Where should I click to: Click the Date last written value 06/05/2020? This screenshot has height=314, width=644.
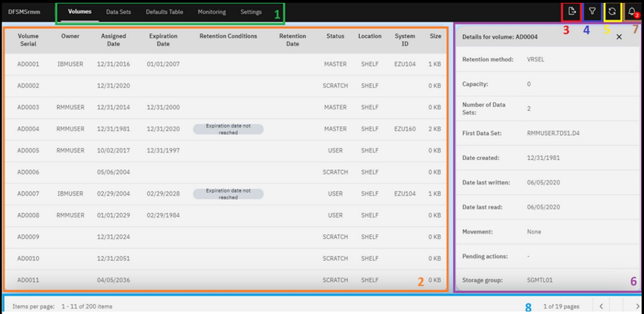coord(543,183)
